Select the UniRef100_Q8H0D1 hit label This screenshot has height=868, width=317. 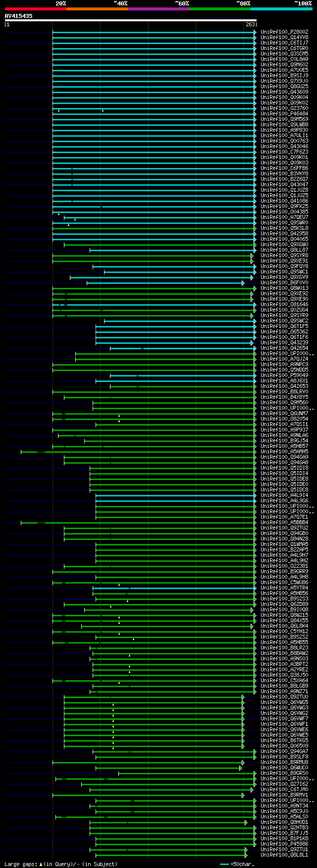pos(284,822)
